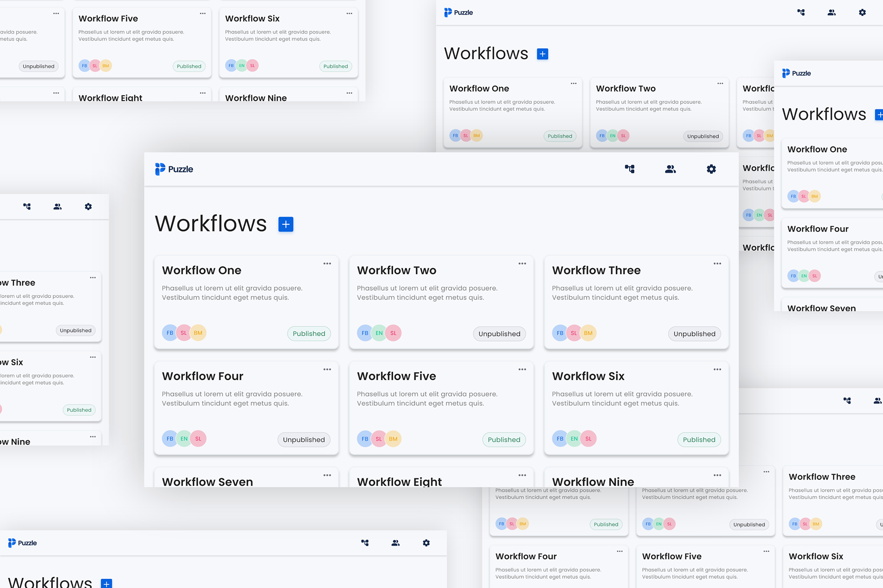Toggle Published badge on center Workflow One card

pyautogui.click(x=309, y=334)
